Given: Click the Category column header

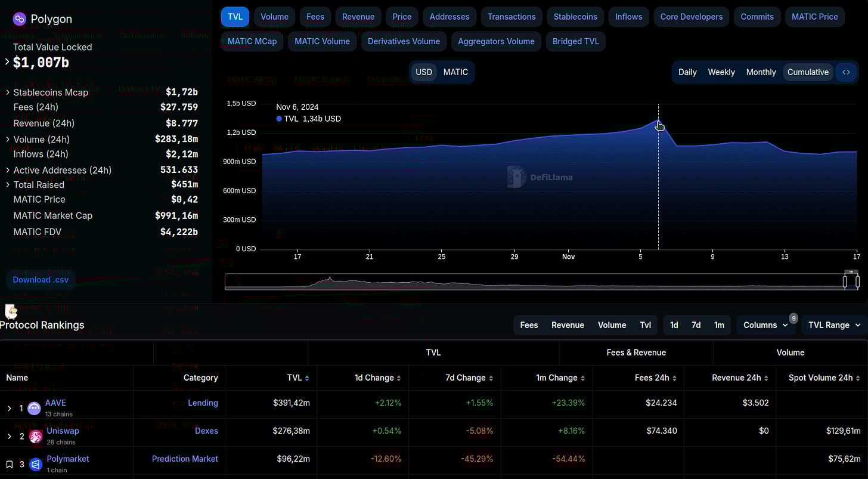Looking at the screenshot, I should point(201,378).
